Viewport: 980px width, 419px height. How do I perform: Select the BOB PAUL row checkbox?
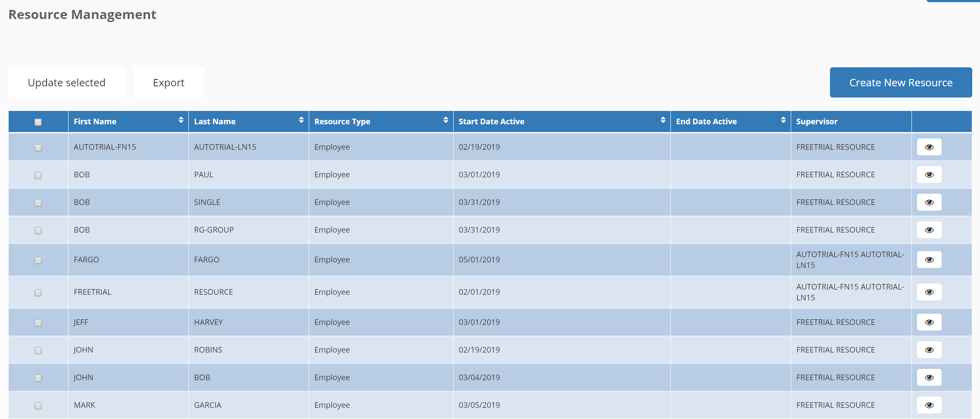tap(38, 175)
